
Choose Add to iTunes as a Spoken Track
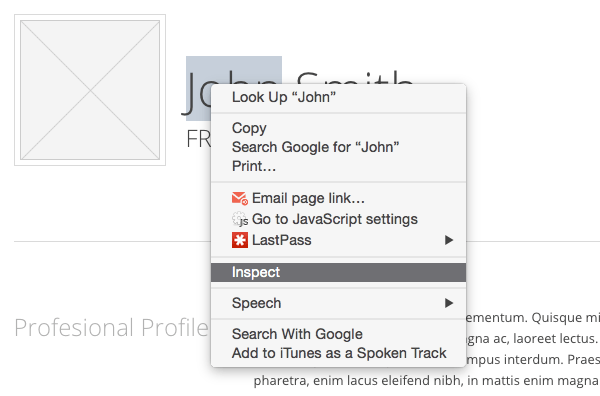338,353
